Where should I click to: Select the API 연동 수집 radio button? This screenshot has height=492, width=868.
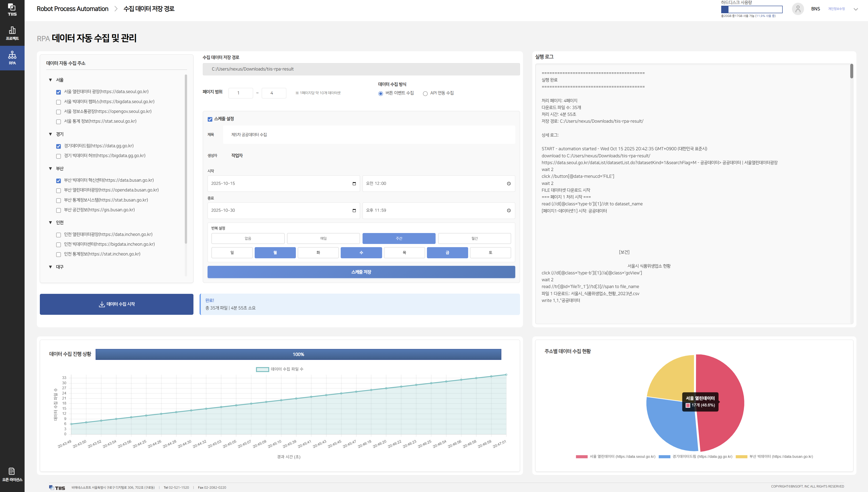425,94
